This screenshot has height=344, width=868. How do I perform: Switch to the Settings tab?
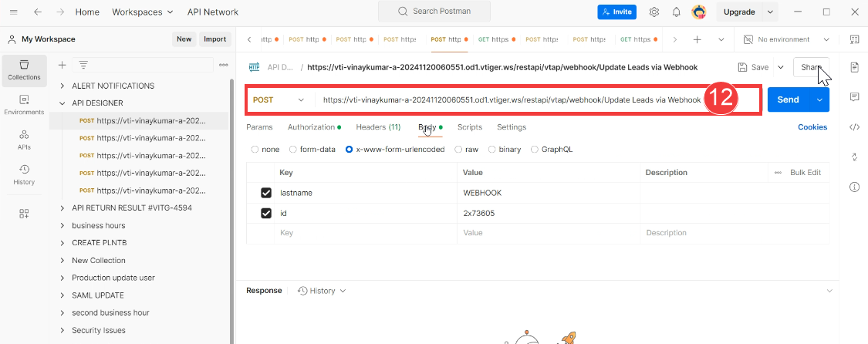coord(512,126)
